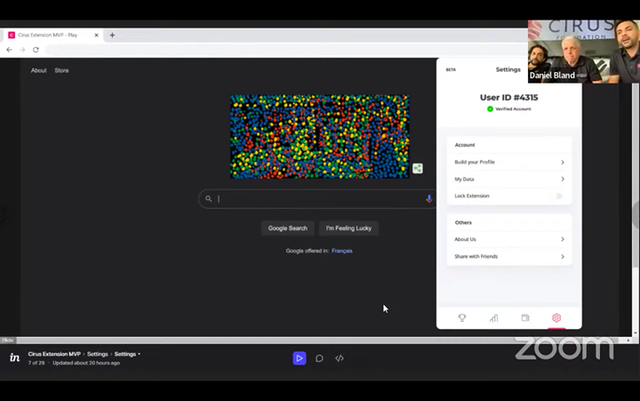Select the pink settings gear tab icon
The width and height of the screenshot is (640, 401).
[556, 318]
